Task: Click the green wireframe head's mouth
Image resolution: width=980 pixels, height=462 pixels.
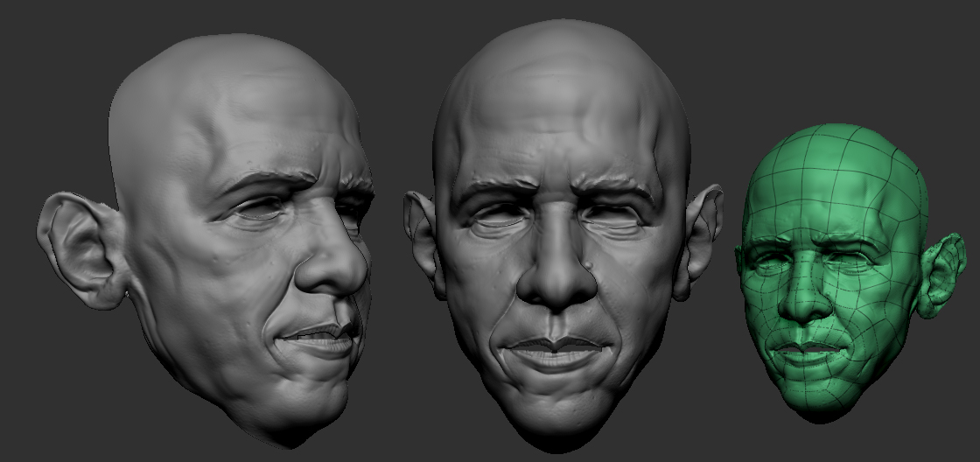Action: tap(810, 350)
